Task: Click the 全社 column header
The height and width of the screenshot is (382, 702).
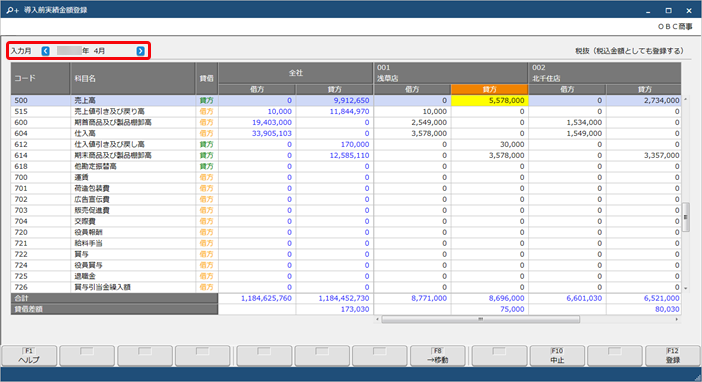Action: coord(295,73)
